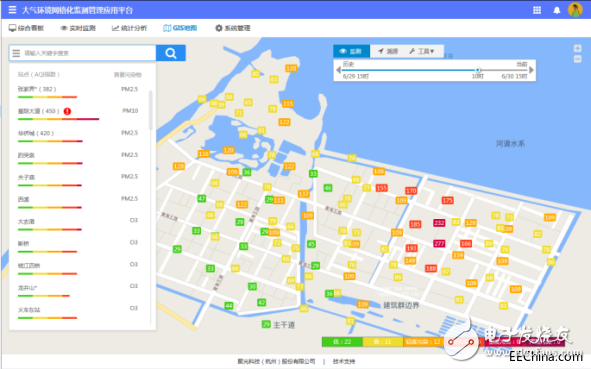
Task: Zoom out the map with minus button
Action: 577,59
